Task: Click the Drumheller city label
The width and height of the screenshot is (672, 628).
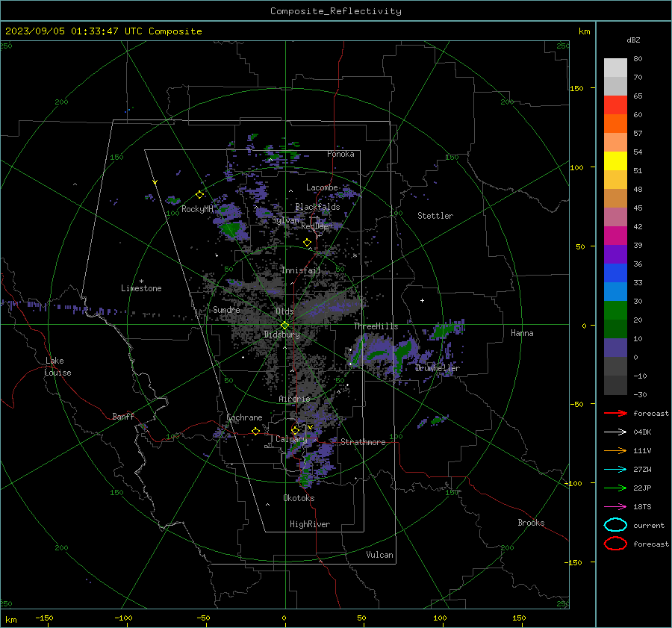Action: tap(437, 368)
